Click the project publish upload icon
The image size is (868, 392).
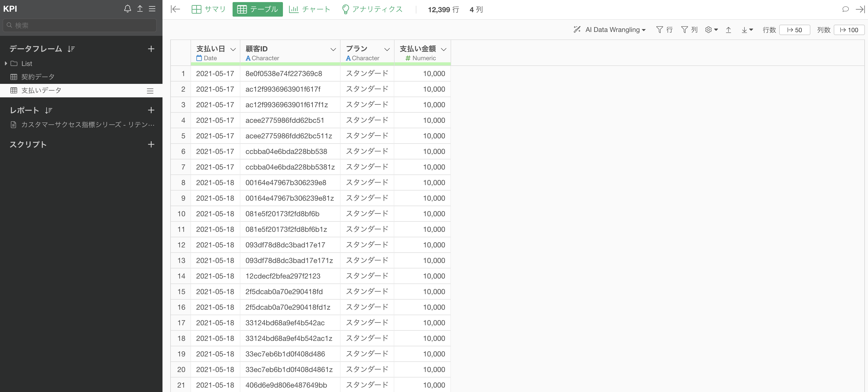click(x=140, y=9)
